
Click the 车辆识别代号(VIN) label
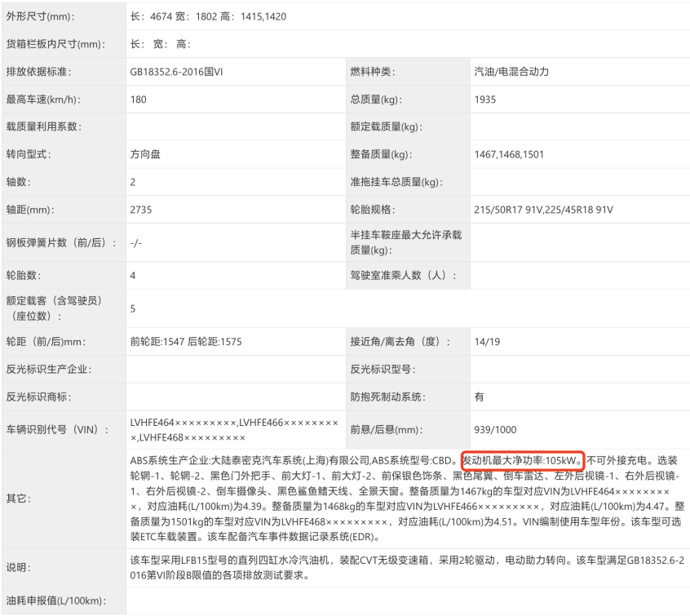57,430
